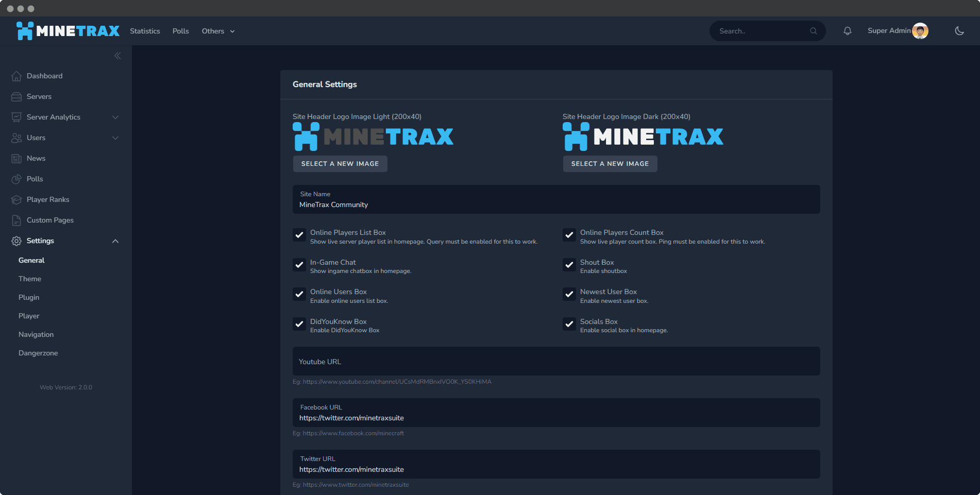Toggle the Online Users Box checkbox
Screen dimensions: 980x495
tap(299, 294)
